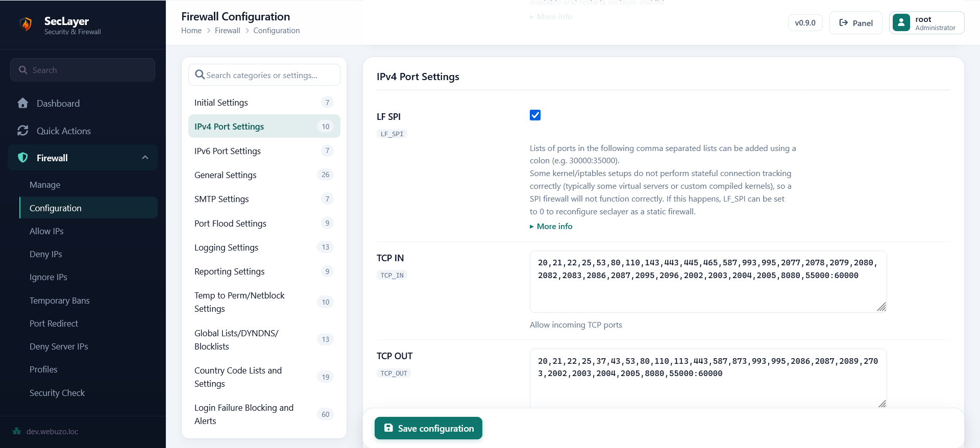Click the LF_SPI variable tag
The height and width of the screenshot is (448, 980).
click(392, 134)
